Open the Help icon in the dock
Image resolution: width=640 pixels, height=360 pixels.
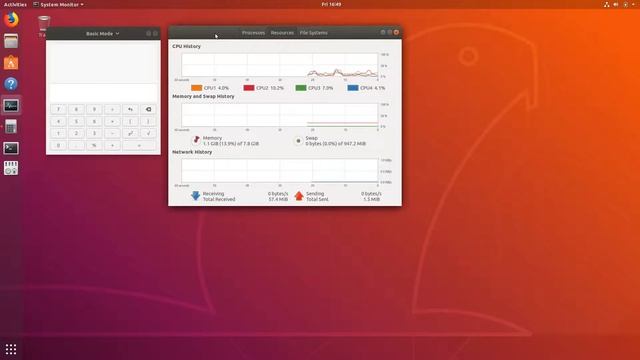pos(11,84)
